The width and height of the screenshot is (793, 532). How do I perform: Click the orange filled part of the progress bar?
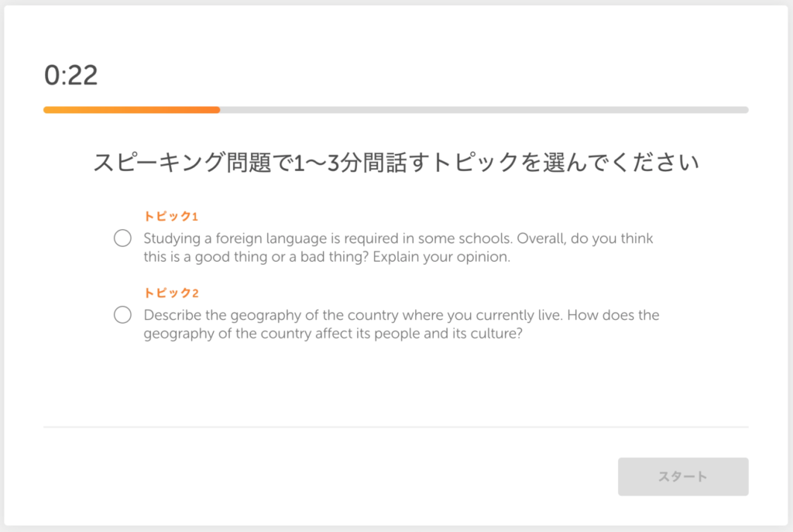point(132,110)
